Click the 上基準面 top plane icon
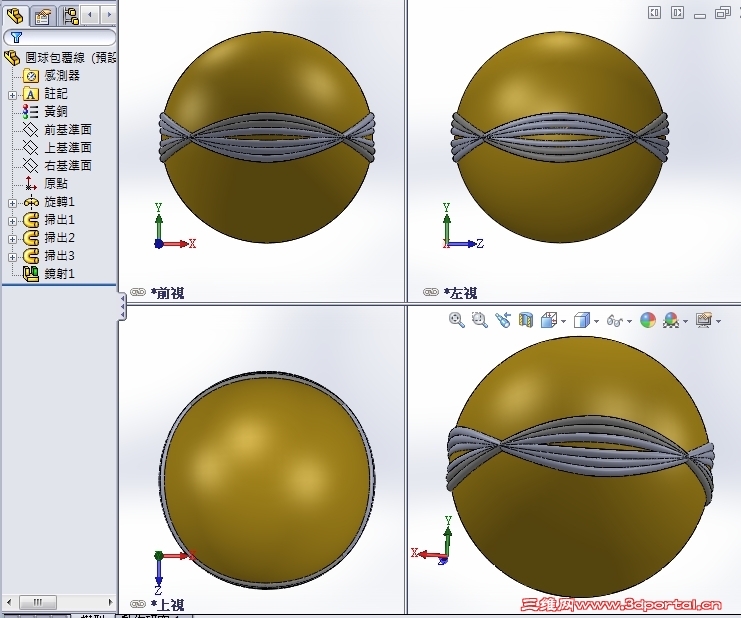The image size is (741, 618). (31, 147)
